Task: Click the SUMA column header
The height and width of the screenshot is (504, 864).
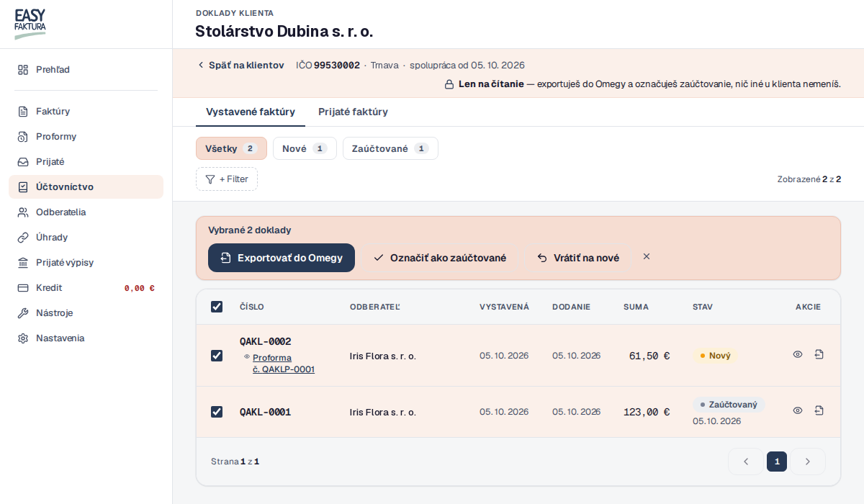Action: pos(636,307)
